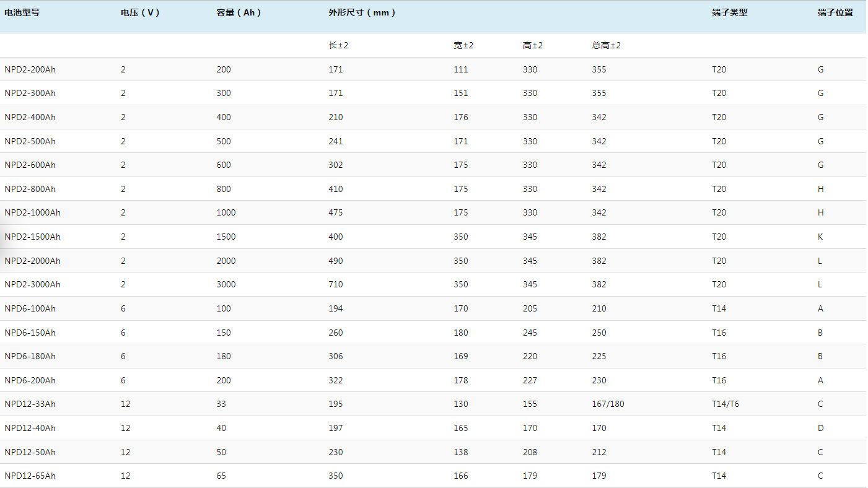Image resolution: width=868 pixels, height=488 pixels.
Task: Click the 167/180 total height value
Action: coord(608,404)
